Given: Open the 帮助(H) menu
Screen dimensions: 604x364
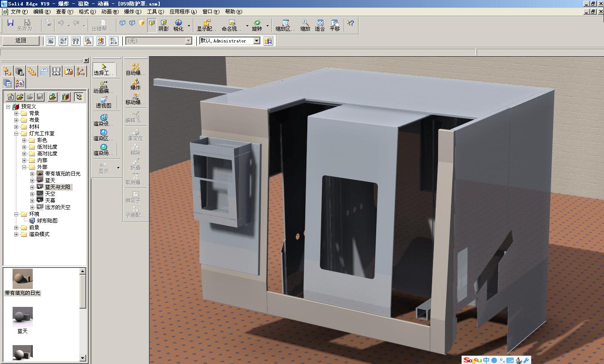Looking at the screenshot, I should [x=233, y=12].
